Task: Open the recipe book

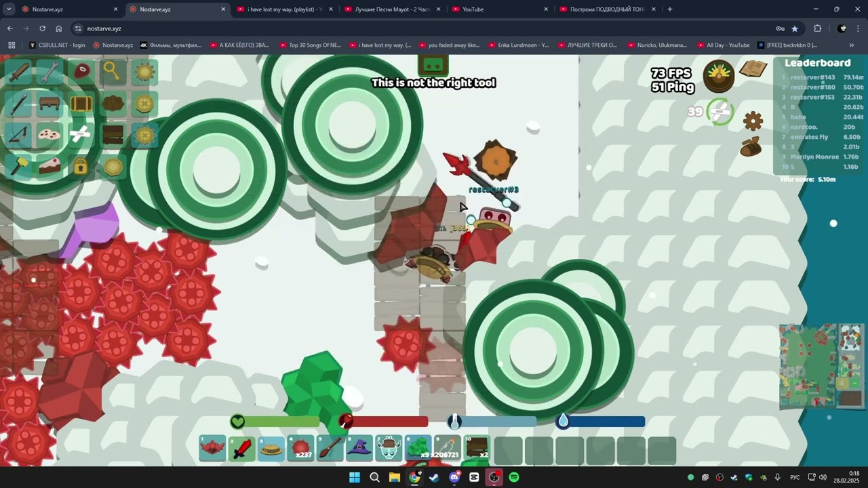Action: tap(753, 69)
